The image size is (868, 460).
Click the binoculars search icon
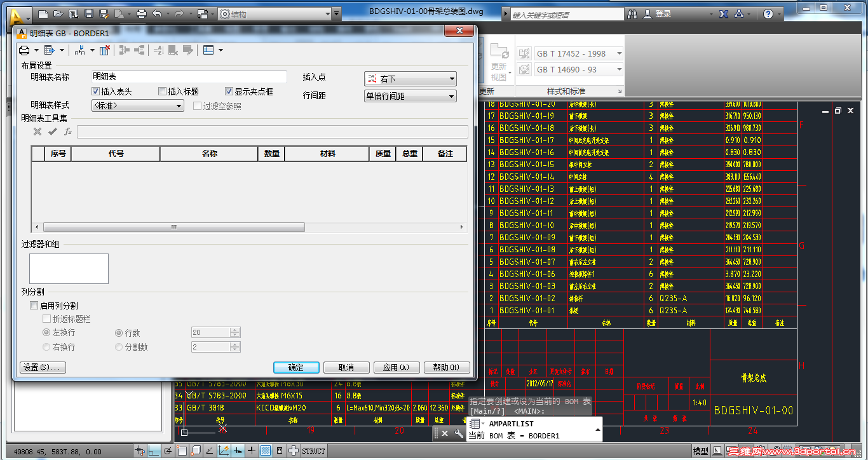click(x=632, y=13)
